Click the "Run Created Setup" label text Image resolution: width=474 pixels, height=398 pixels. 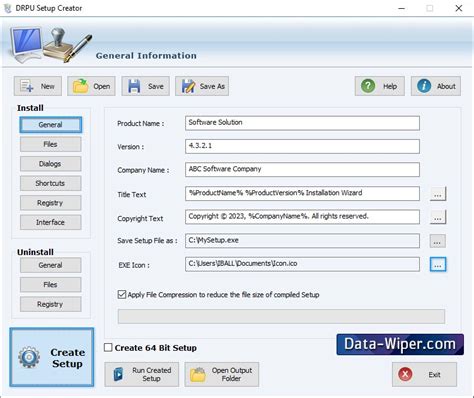coord(152,374)
